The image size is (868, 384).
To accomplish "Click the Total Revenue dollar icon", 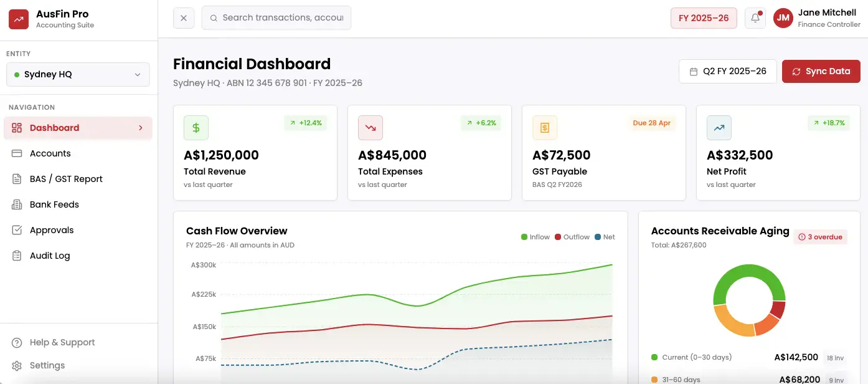I will [196, 128].
